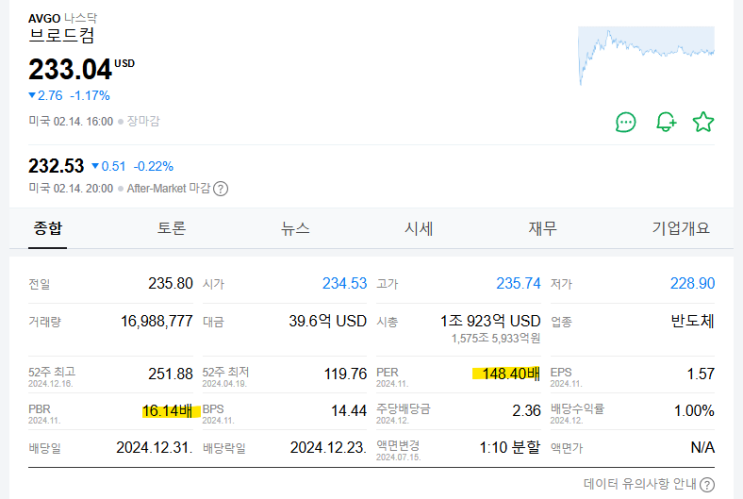The width and height of the screenshot is (743, 499).
Task: Open the 뉴스 tab
Action: pyautogui.click(x=295, y=228)
